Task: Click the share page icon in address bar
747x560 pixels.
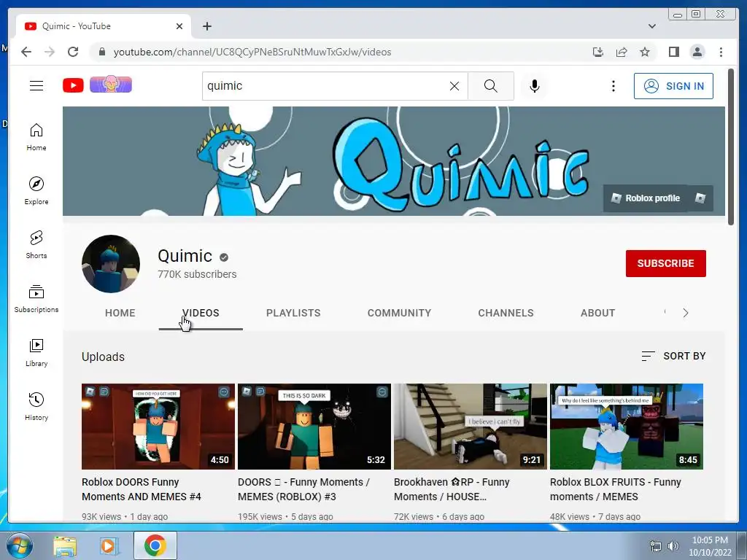Action: tap(622, 52)
